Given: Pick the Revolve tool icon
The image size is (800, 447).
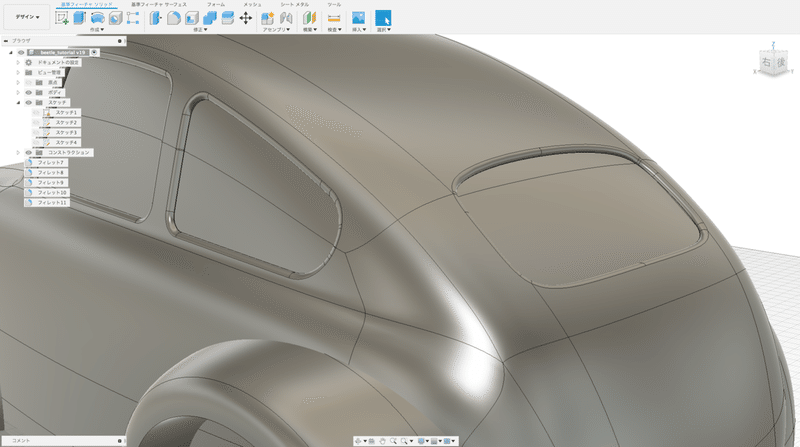Looking at the screenshot, I should point(97,18).
